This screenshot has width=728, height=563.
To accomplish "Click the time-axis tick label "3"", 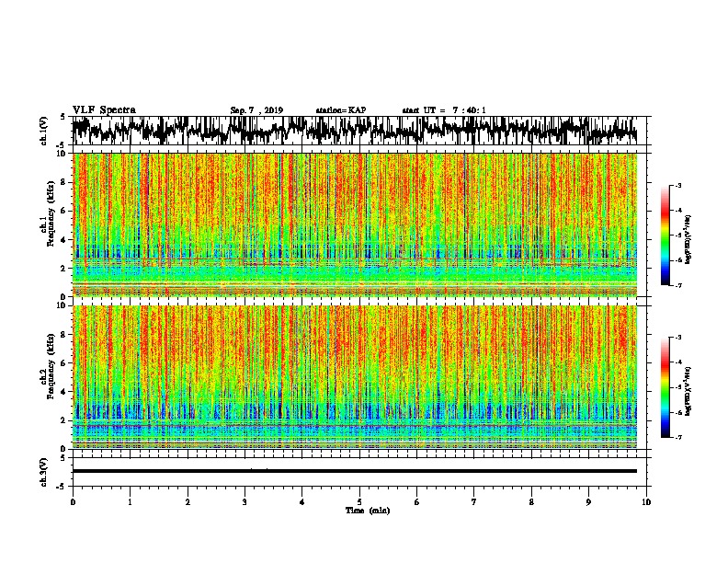I will tap(245, 502).
